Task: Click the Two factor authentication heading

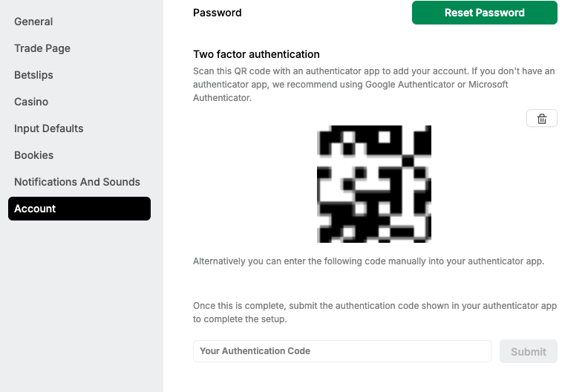Action: pos(256,54)
